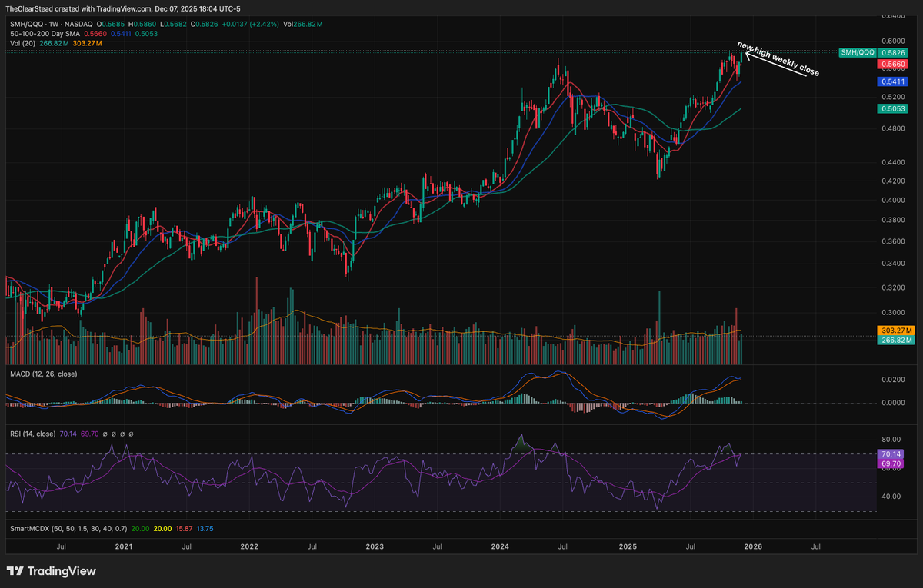The image size is (923, 588).
Task: Click the 0.4200 price axis label
Action: click(893, 181)
